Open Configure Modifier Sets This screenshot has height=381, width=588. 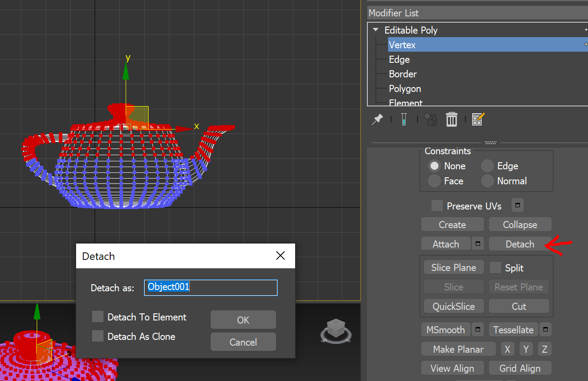(x=477, y=119)
